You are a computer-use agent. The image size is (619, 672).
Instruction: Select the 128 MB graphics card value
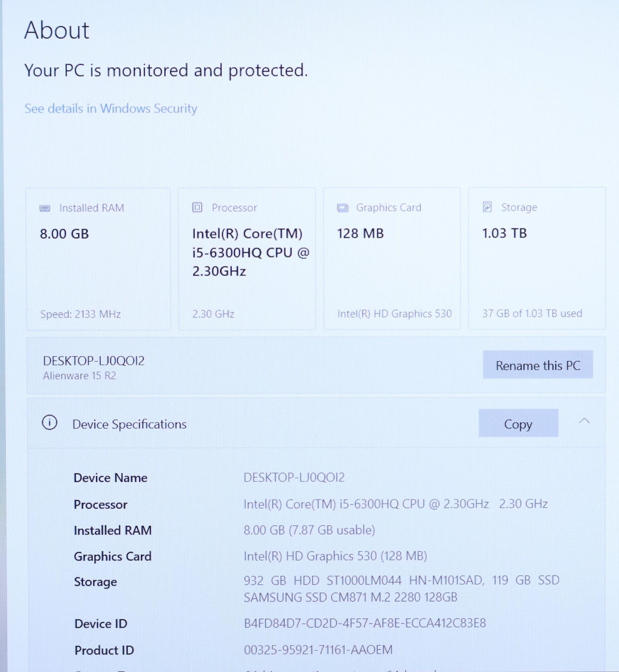coord(360,234)
